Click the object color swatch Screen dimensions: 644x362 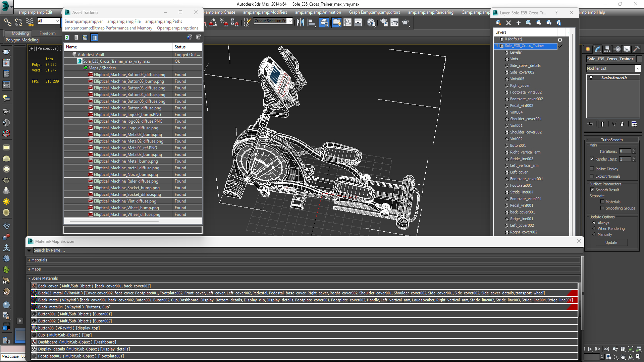point(639,59)
